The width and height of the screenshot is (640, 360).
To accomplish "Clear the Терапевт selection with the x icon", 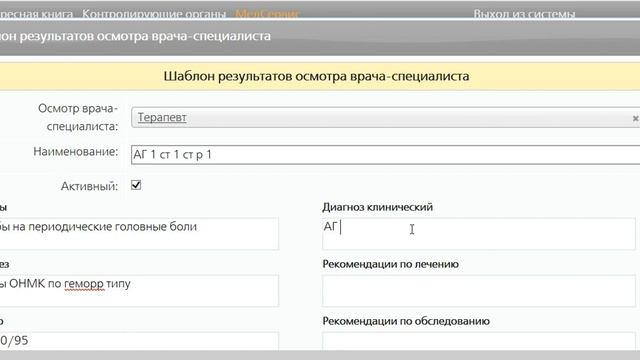I will [x=635, y=118].
